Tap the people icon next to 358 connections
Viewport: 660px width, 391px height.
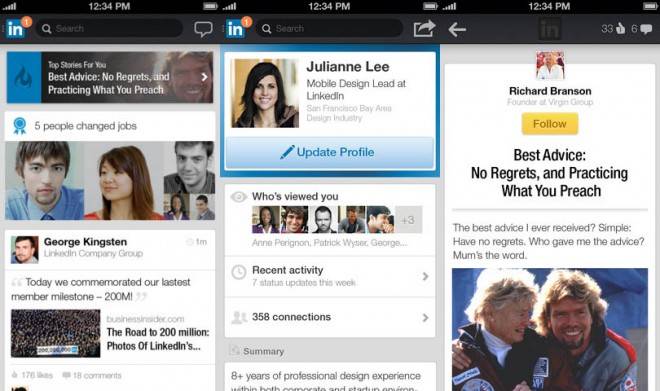pos(239,317)
